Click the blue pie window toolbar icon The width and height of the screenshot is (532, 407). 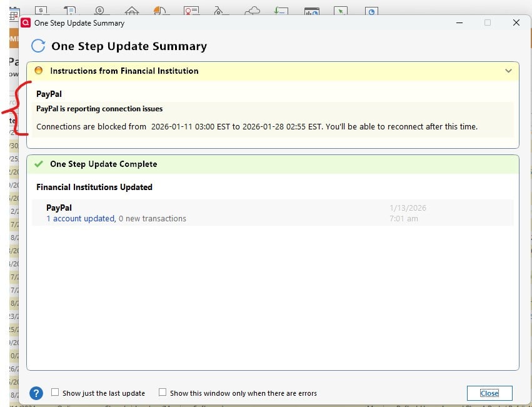pos(371,11)
